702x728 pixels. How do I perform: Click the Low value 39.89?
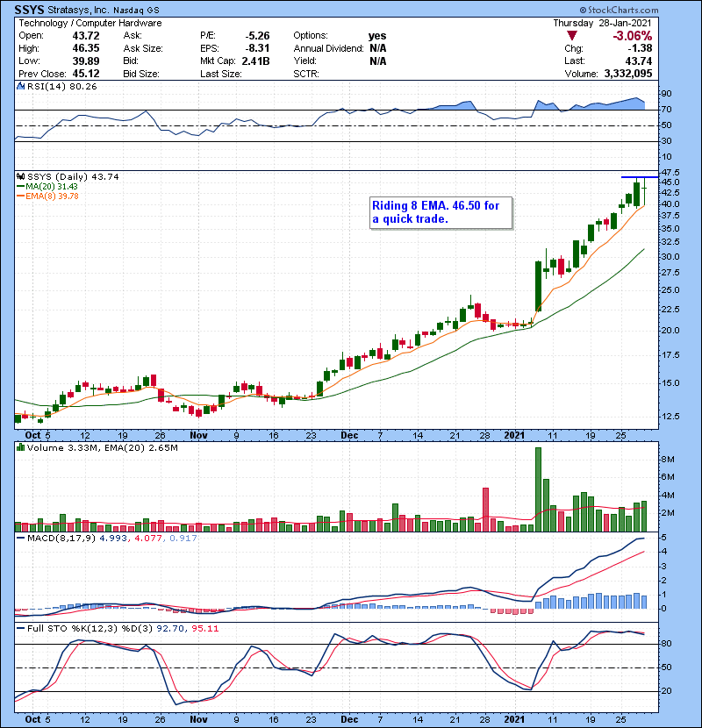[x=86, y=61]
